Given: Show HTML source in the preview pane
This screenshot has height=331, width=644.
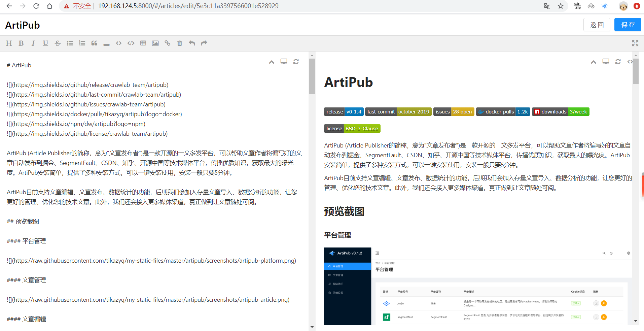Looking at the screenshot, I should (630, 62).
